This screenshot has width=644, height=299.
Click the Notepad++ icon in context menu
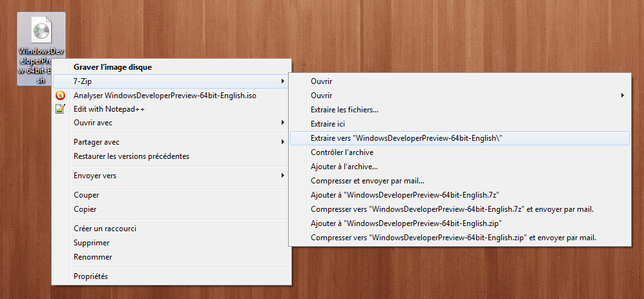pyautogui.click(x=60, y=109)
